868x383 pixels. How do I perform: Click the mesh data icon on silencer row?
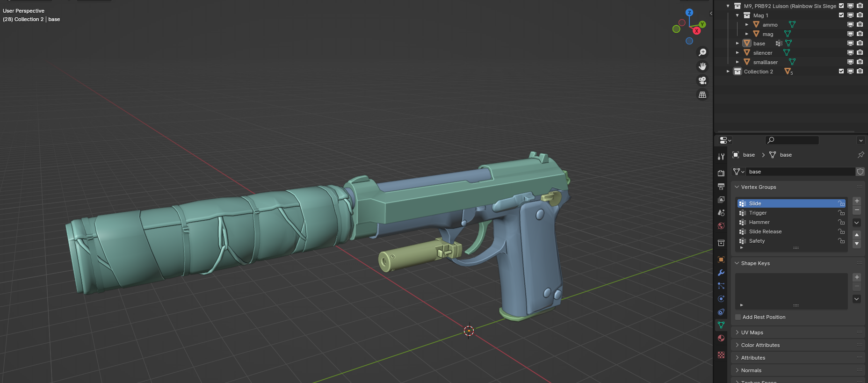click(787, 52)
